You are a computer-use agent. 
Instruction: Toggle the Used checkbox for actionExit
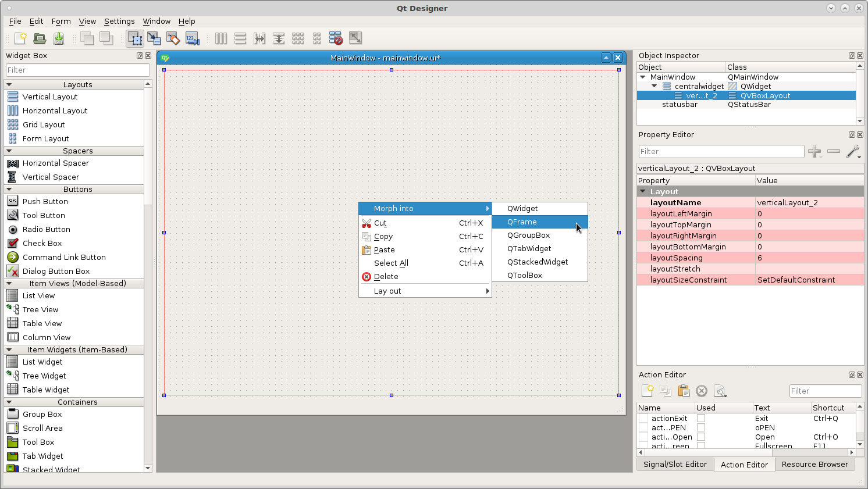coord(701,418)
